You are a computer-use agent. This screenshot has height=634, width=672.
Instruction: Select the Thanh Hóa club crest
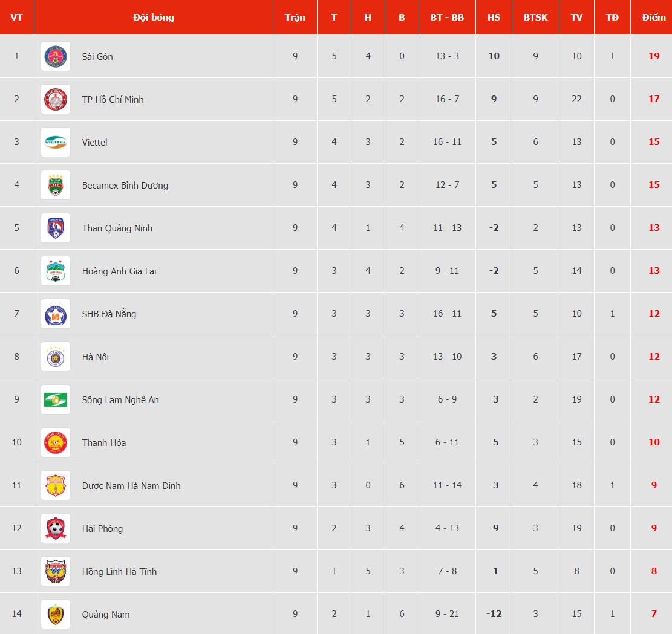56,442
